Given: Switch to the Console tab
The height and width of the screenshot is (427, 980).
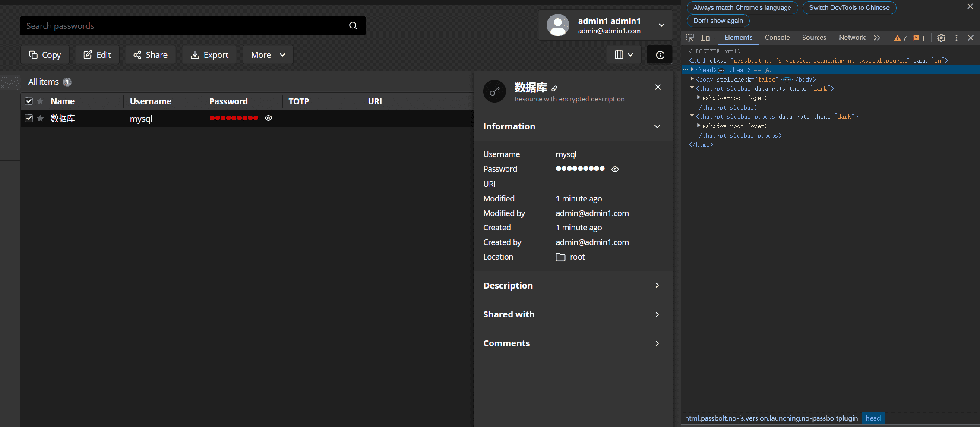Looking at the screenshot, I should (777, 38).
